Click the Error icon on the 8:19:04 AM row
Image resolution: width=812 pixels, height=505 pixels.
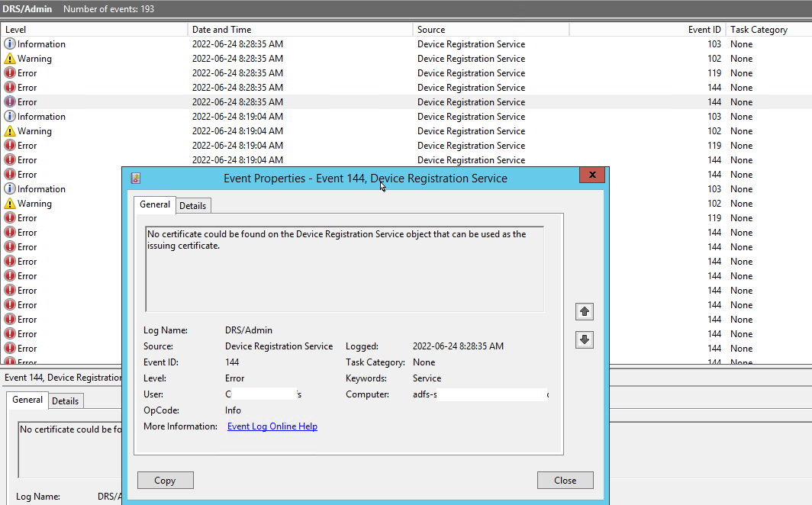pos(8,145)
